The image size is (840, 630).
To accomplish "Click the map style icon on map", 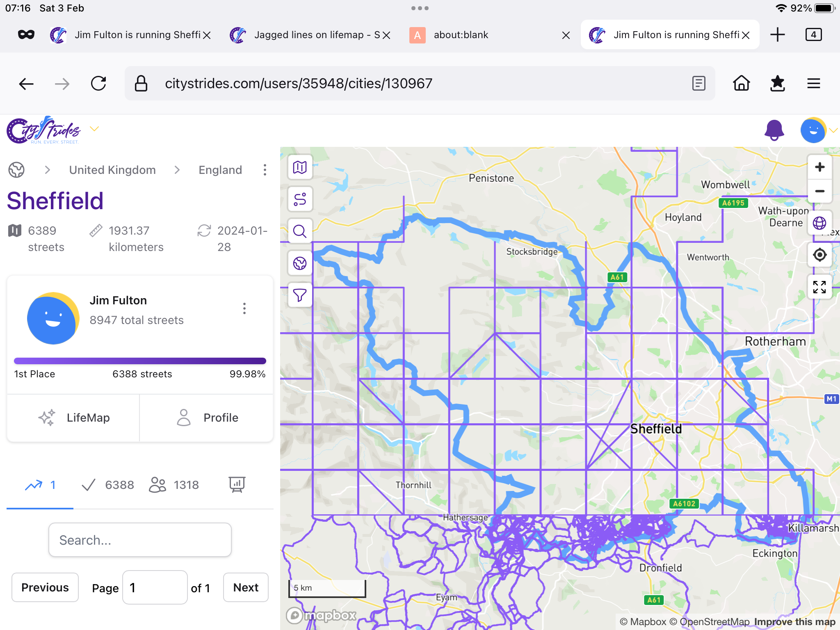I will click(300, 167).
